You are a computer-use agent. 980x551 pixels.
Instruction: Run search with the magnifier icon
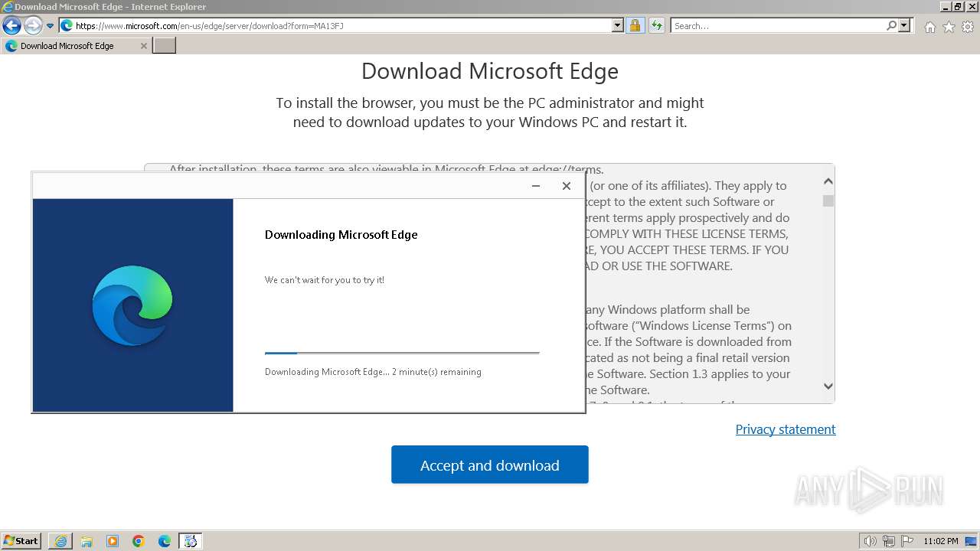[x=891, y=26]
